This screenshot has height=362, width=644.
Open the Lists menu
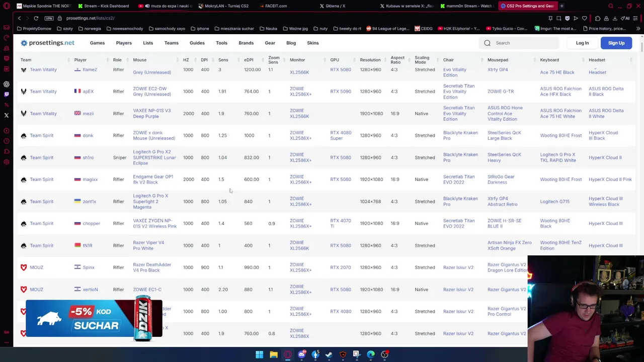(x=148, y=43)
